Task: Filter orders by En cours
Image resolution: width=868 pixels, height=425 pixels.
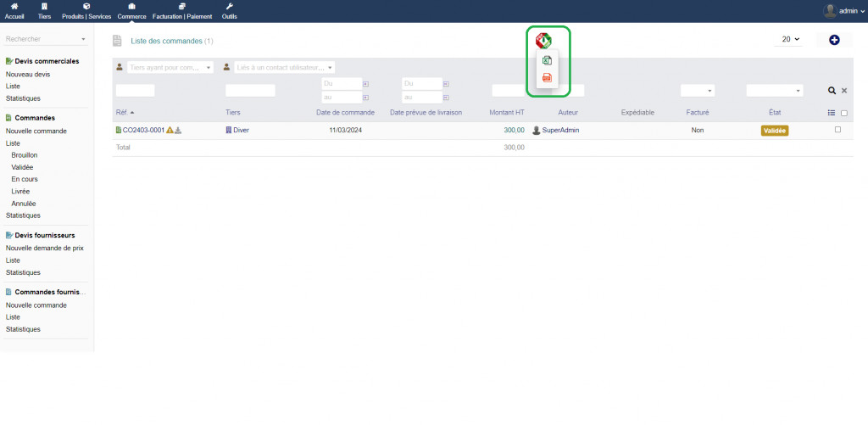Action: pyautogui.click(x=25, y=180)
